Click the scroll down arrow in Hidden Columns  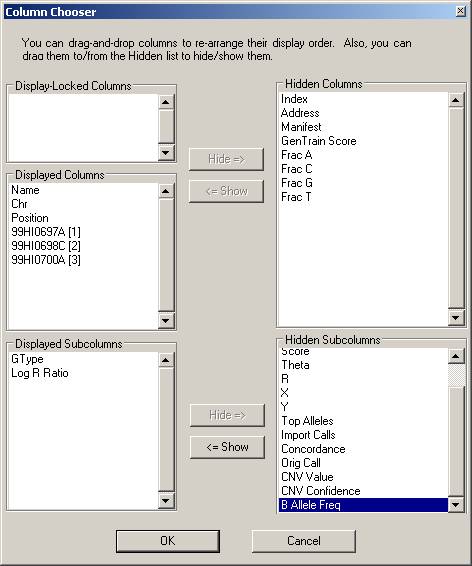pyautogui.click(x=455, y=318)
